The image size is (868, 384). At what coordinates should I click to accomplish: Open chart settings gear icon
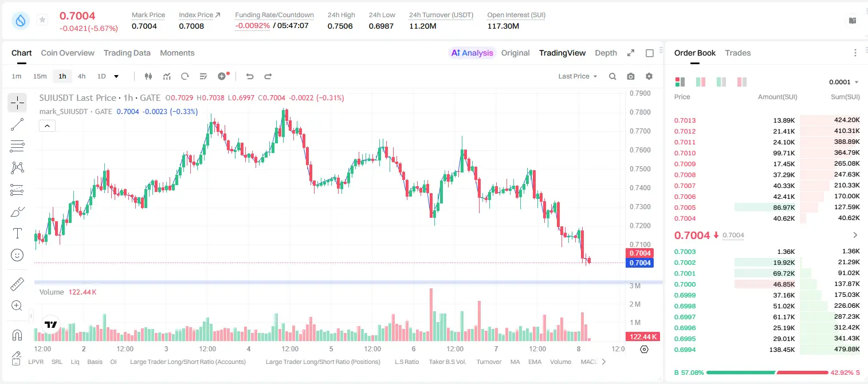click(x=649, y=76)
